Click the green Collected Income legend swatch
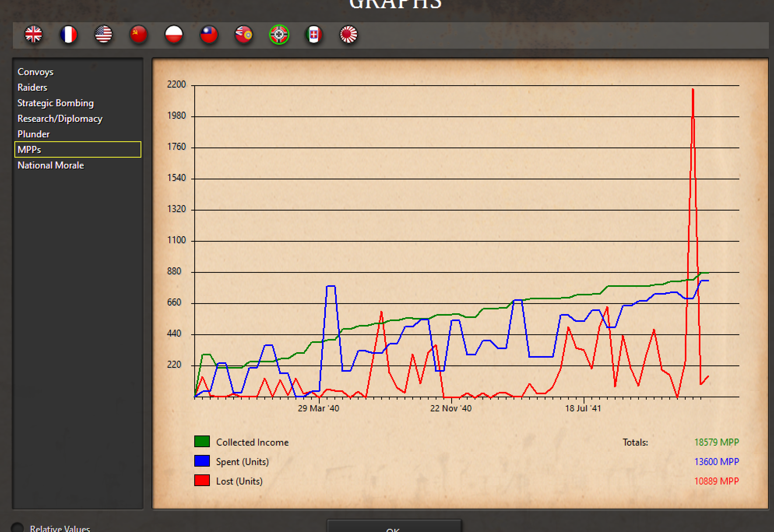The height and width of the screenshot is (532, 774). (x=202, y=441)
